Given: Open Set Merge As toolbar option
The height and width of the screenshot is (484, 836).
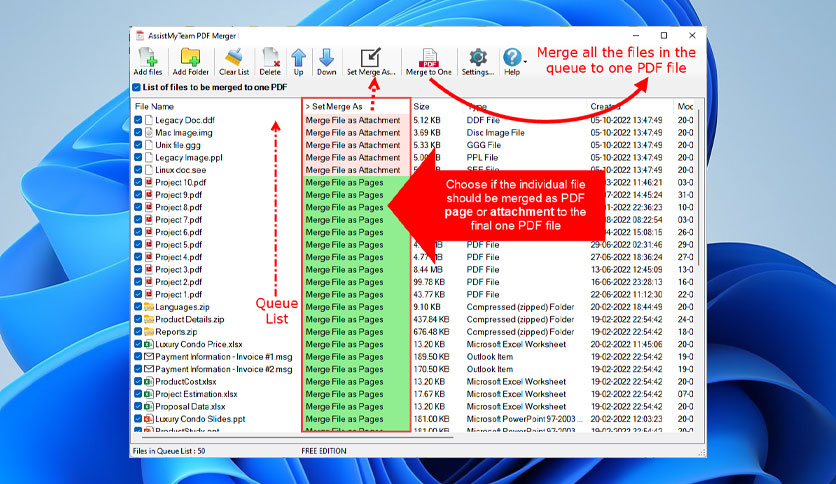Looking at the screenshot, I should pyautogui.click(x=371, y=62).
